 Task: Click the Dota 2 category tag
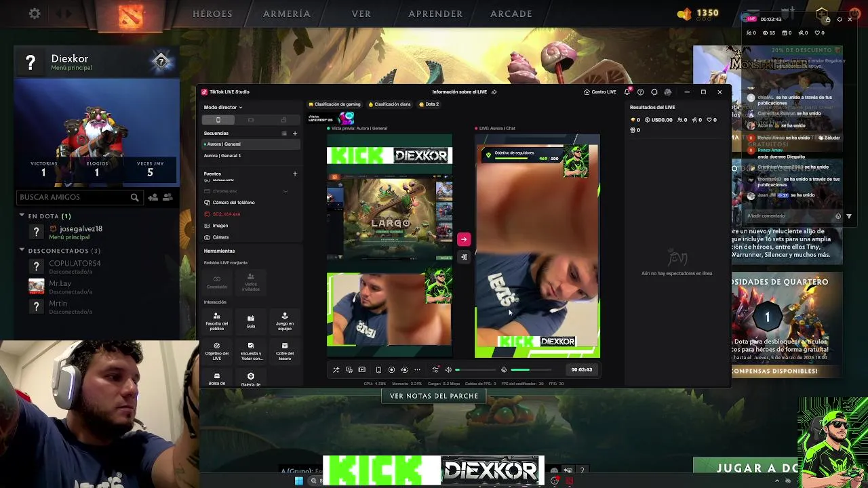tap(429, 104)
